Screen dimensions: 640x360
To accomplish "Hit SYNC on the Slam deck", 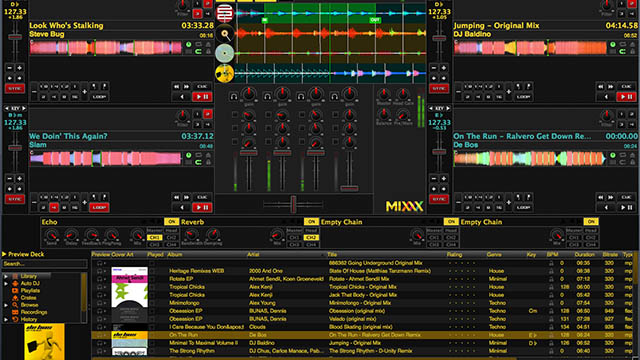I will [x=15, y=199].
